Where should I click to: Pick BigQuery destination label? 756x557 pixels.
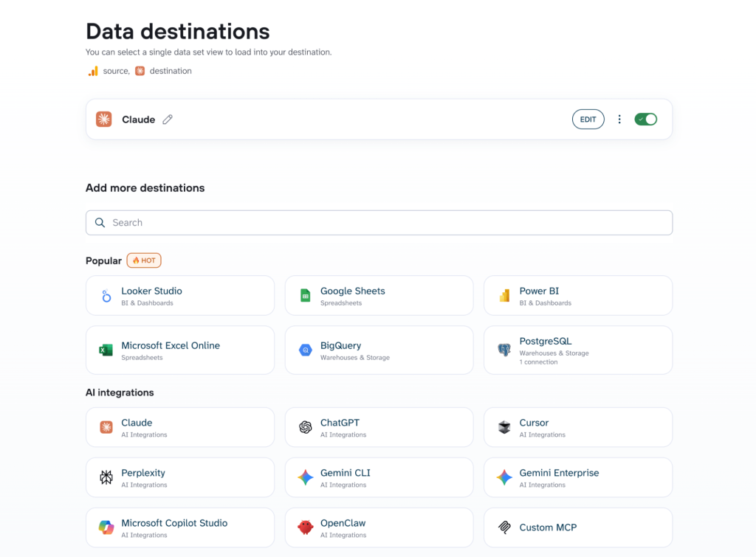coord(340,345)
